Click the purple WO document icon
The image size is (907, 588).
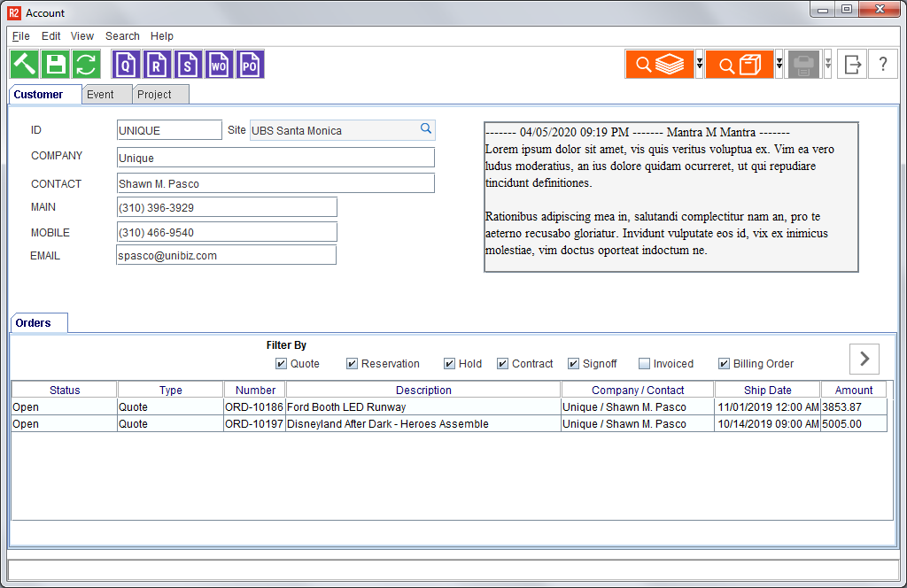coord(219,65)
